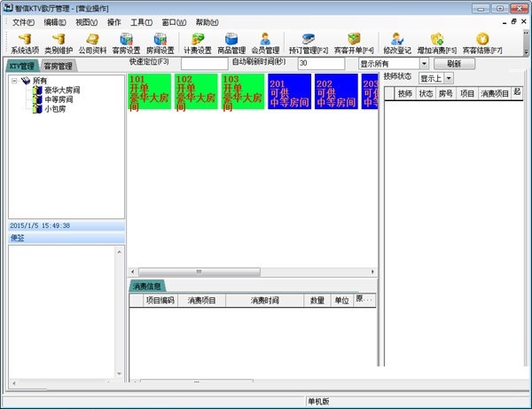
Task: Select partially visible room 203 tile
Action: click(x=370, y=91)
